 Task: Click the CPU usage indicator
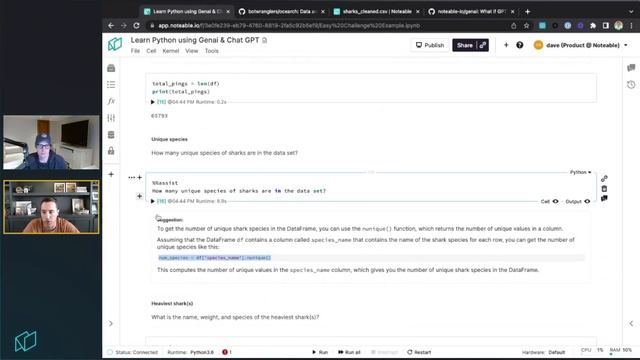tap(592, 350)
